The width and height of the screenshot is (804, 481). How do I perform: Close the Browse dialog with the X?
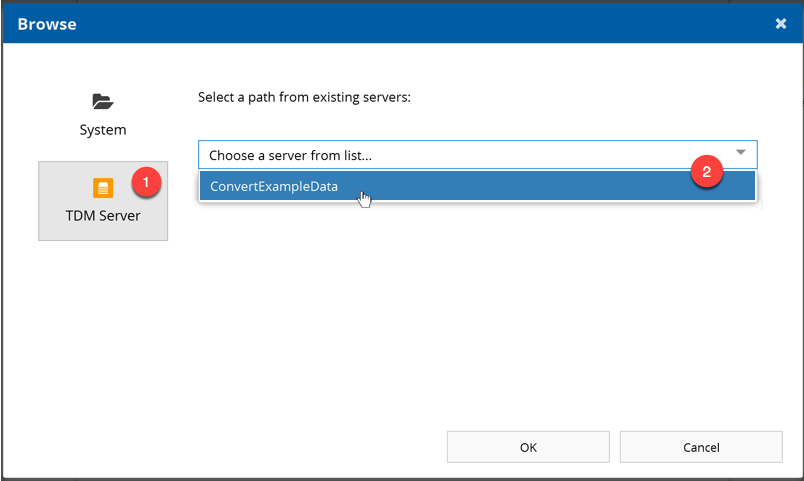[x=781, y=23]
